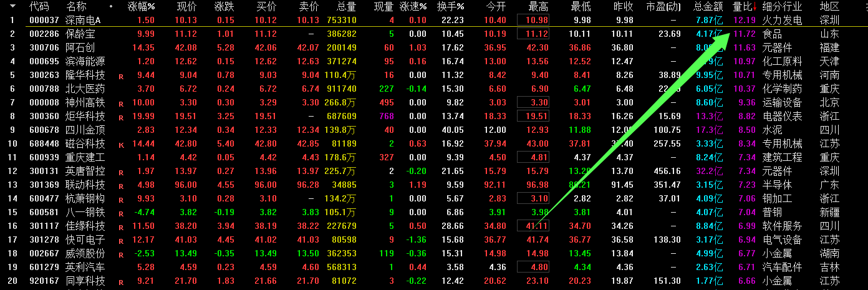
Task: Click the 吉林 region cell
Action: [830, 267]
